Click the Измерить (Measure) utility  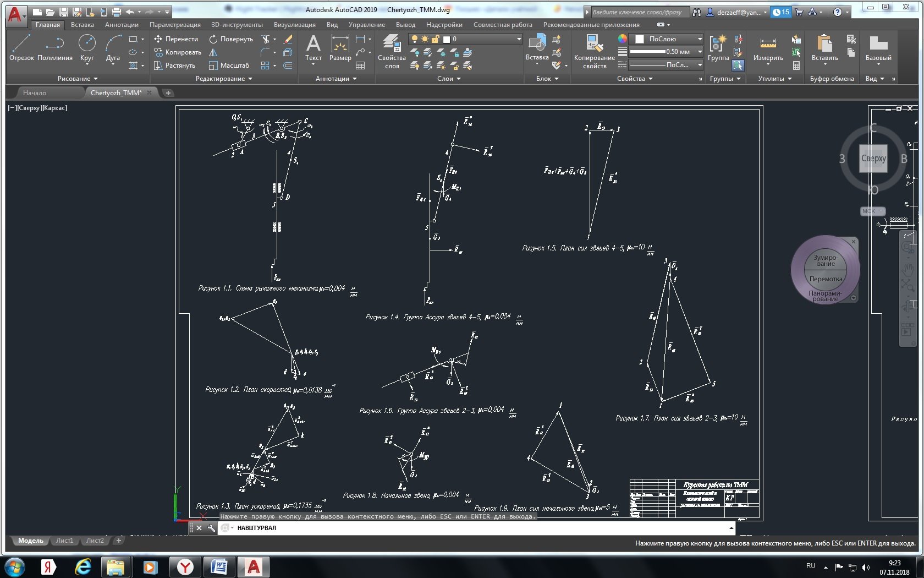[768, 47]
